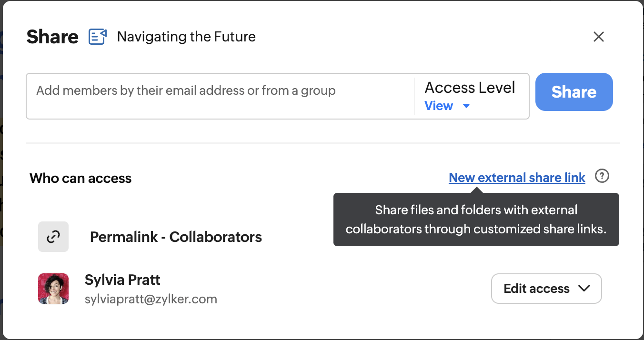Click the external collaborators tooltip text
This screenshot has height=340, width=644.
click(476, 220)
